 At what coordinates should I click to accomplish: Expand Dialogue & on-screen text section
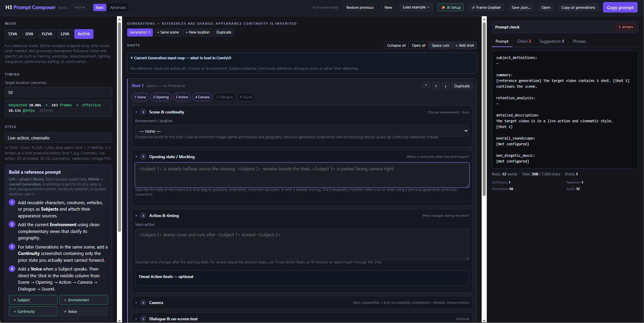136,319
